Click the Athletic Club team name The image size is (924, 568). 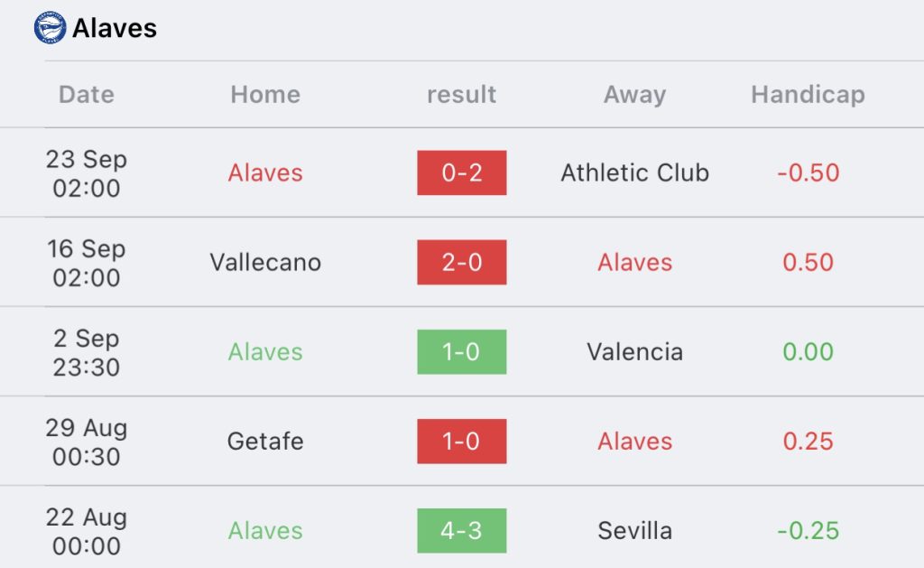point(634,172)
